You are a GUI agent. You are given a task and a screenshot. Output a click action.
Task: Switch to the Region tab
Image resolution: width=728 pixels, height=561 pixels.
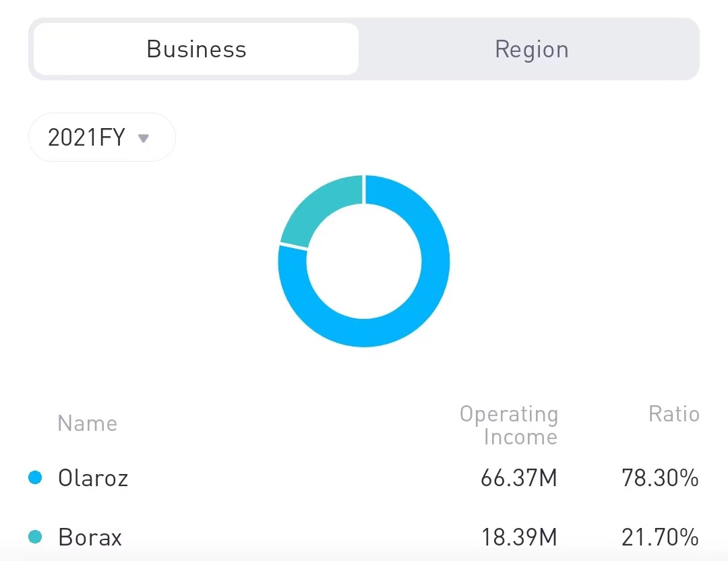point(531,49)
